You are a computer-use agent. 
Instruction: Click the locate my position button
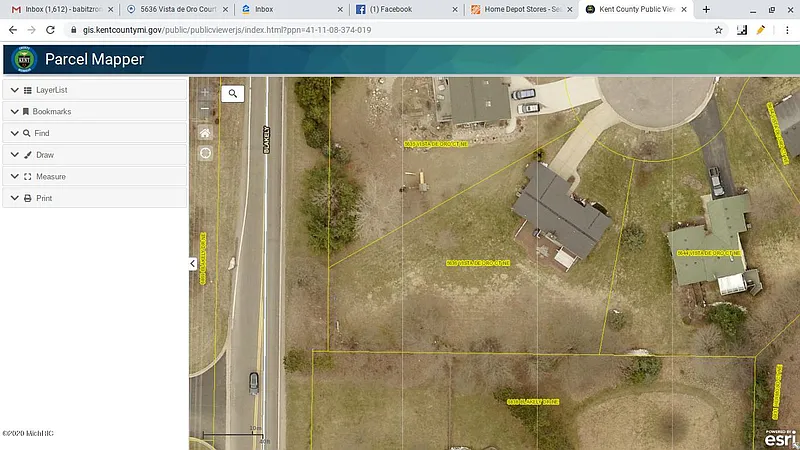coord(205,153)
